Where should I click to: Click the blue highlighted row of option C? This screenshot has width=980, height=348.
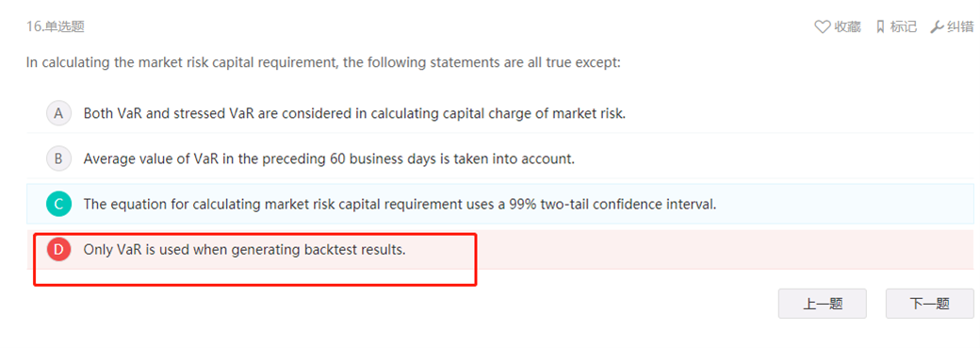pyautogui.click(x=500, y=204)
